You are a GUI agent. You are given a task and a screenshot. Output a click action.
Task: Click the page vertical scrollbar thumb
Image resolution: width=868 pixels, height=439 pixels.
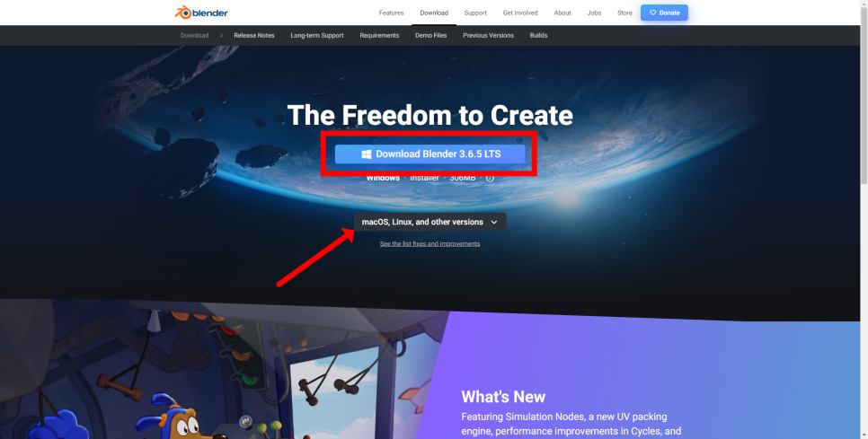(x=864, y=95)
